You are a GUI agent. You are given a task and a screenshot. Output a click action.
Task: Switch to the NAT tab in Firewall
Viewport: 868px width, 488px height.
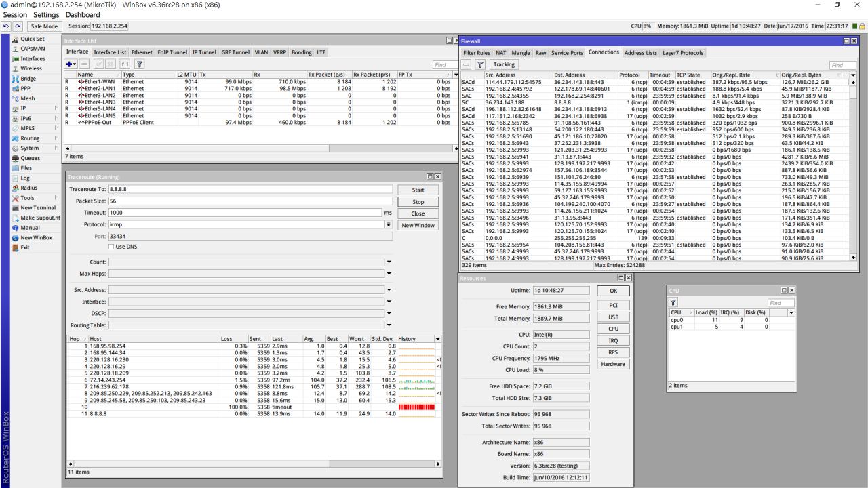(x=500, y=52)
